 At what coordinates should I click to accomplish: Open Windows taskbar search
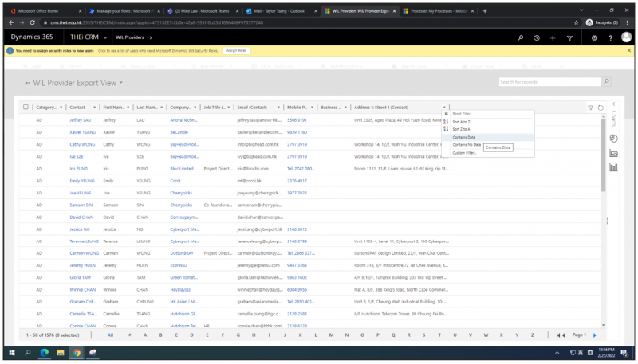pos(28,353)
